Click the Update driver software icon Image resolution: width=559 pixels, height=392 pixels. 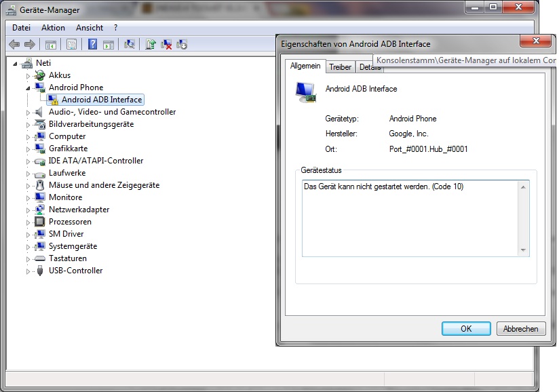[151, 45]
